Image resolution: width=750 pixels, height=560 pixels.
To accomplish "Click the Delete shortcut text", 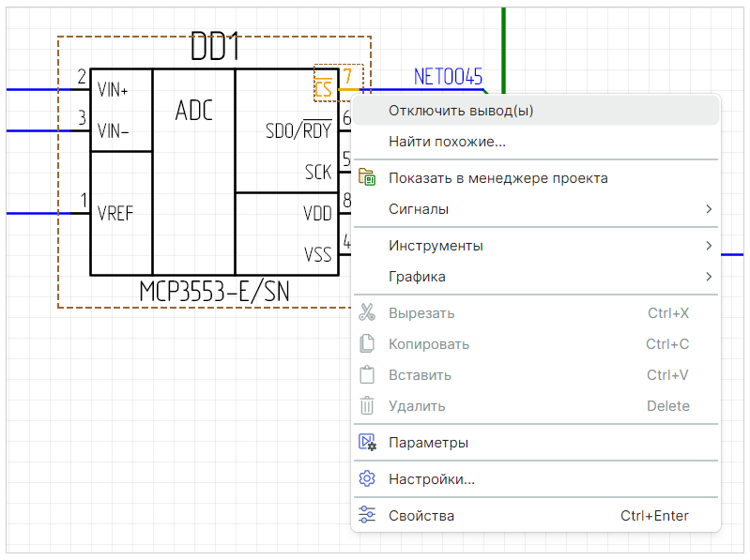I will click(668, 406).
